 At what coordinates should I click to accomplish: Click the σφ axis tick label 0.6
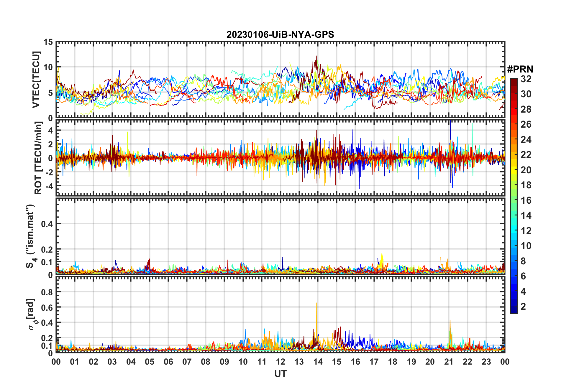pos(47,307)
